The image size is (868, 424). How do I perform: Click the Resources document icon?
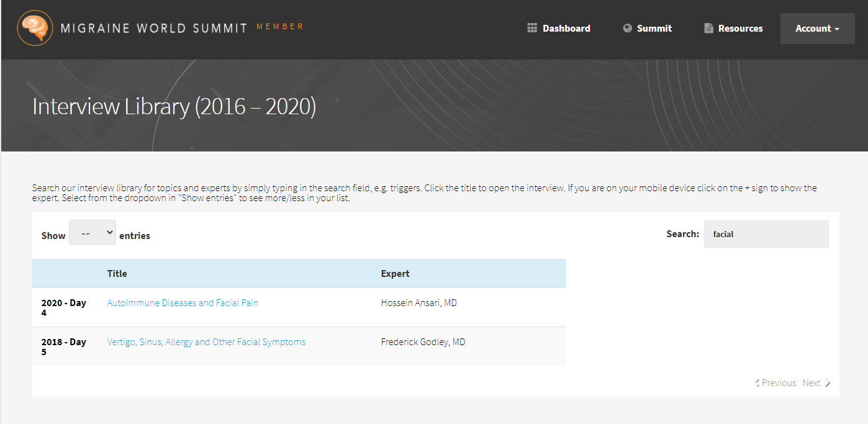pos(708,28)
